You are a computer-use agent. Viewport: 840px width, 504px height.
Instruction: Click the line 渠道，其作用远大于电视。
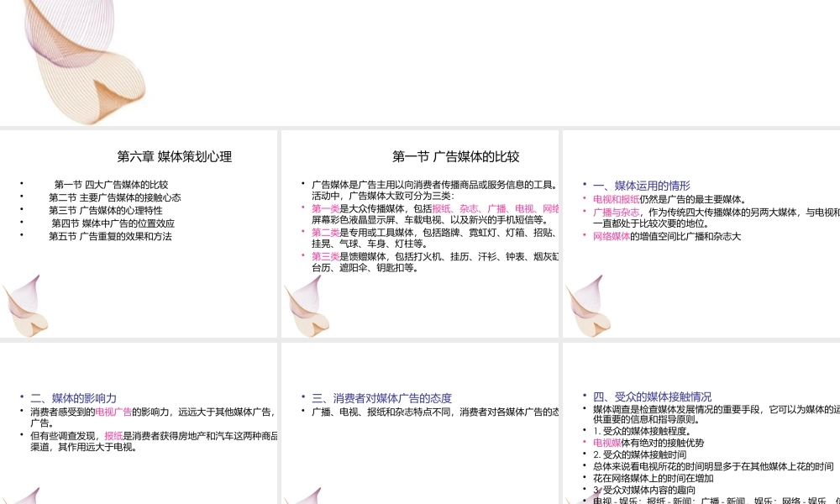[84, 447]
